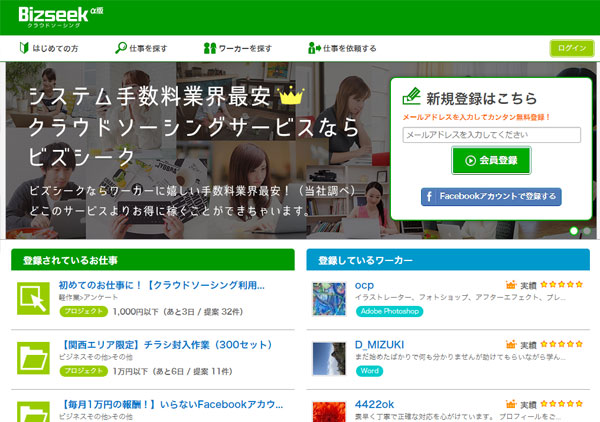Click the crown icon in the banner
Viewport: 600px width, 422px height.
click(292, 95)
